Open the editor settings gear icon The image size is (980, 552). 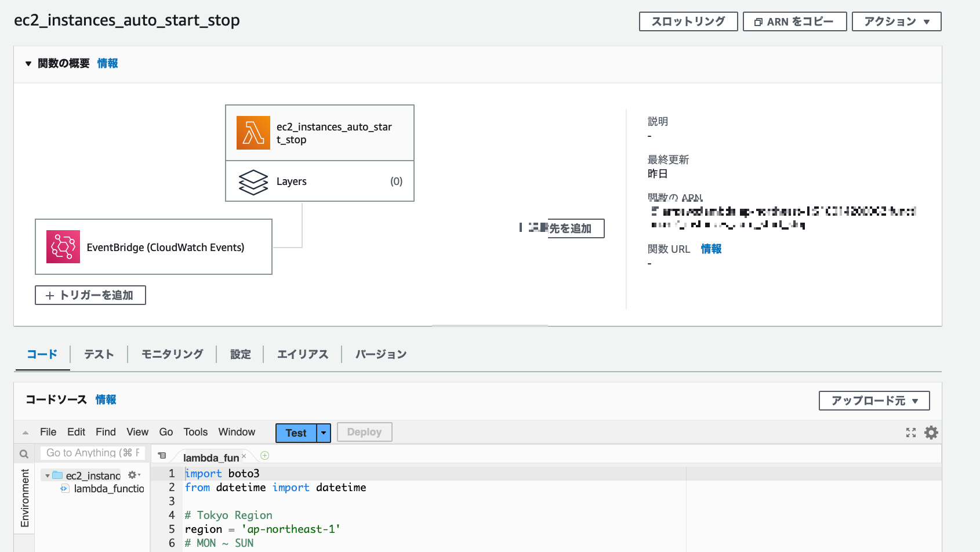[931, 433]
